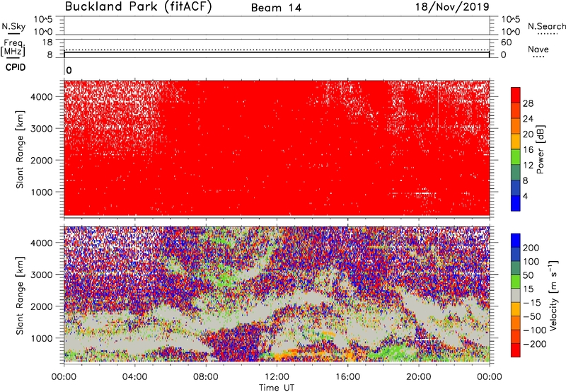The image size is (566, 392).
Task: Pick the gray −15 to 15 velocity segment
Action: 516,295
